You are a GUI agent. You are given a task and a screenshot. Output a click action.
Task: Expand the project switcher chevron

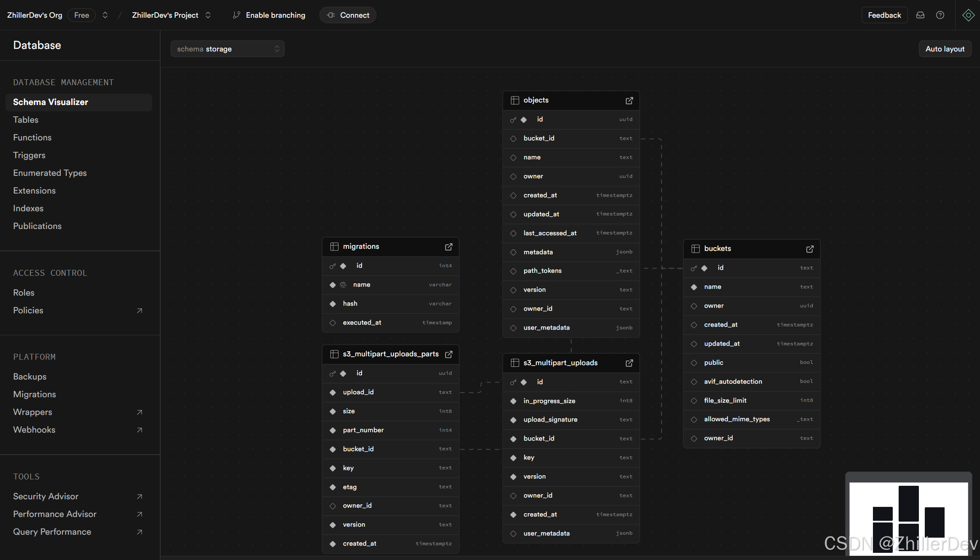(208, 15)
